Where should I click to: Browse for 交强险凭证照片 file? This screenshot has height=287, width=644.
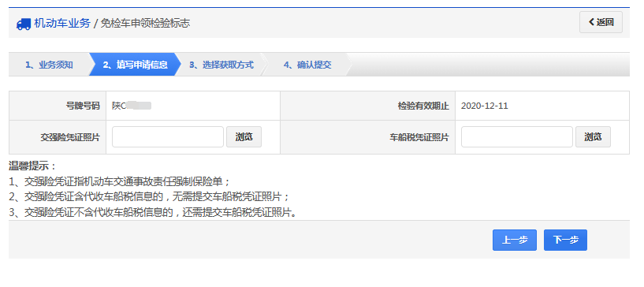(x=244, y=137)
